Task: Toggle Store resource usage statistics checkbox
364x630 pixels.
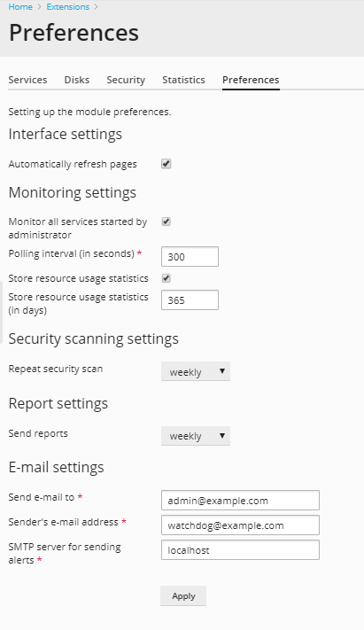Action: coord(167,278)
